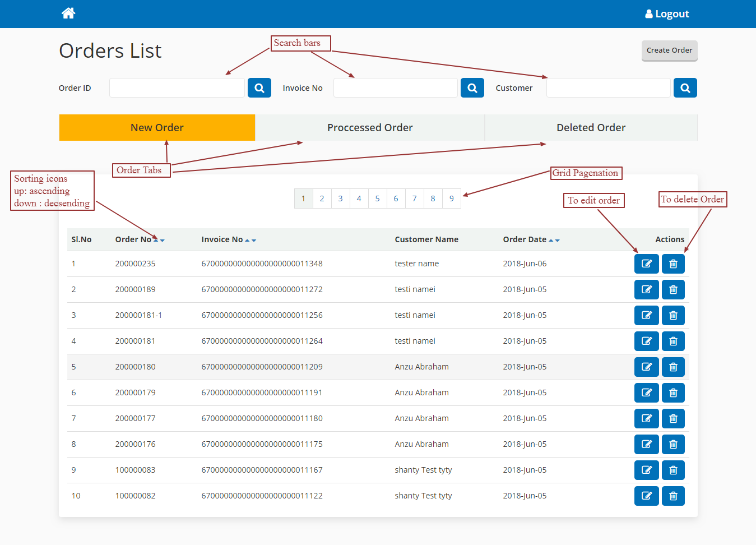
Task: Delete order 200000189 using its trash icon
Action: click(x=673, y=290)
